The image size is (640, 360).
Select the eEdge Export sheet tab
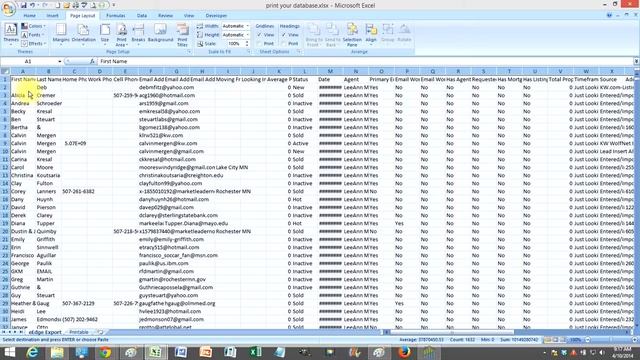[x=44, y=332]
